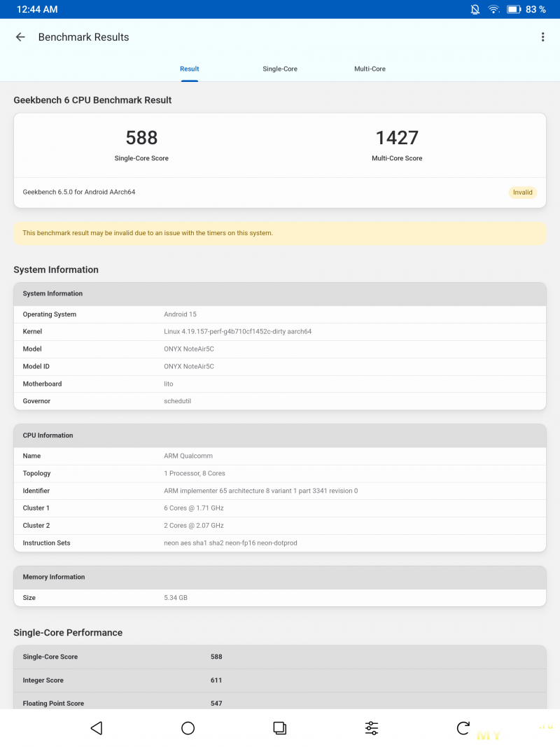Tap the Home circle navigation button
This screenshot has width=560, height=747.
pyautogui.click(x=188, y=728)
